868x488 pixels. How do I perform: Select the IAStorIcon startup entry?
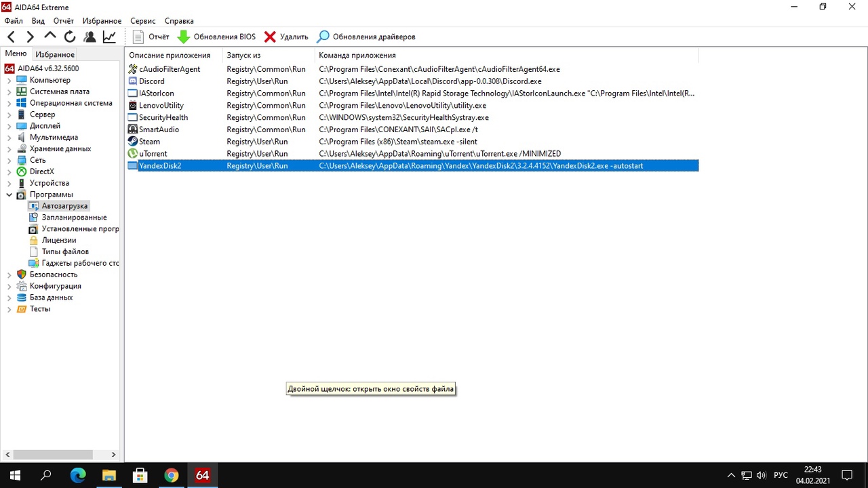[412, 94]
